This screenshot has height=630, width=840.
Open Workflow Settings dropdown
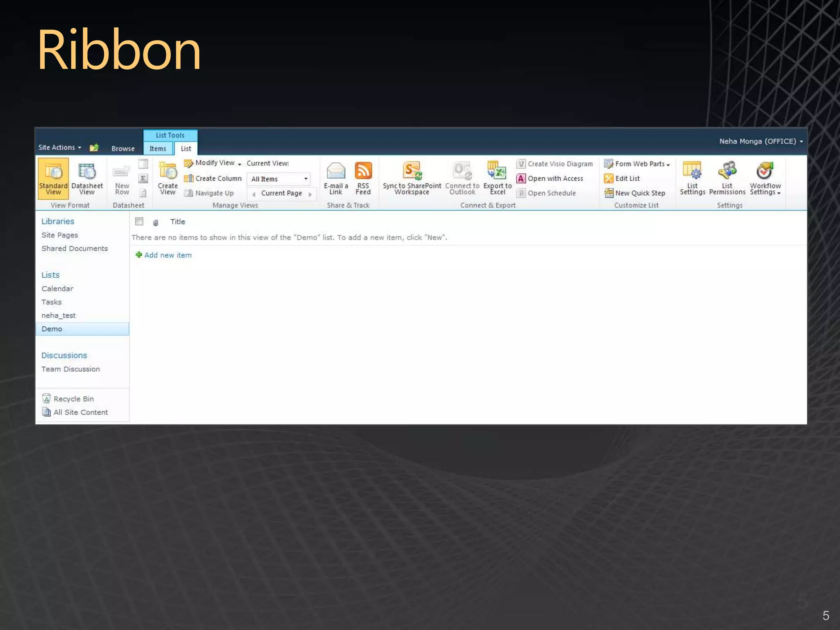pyautogui.click(x=765, y=178)
